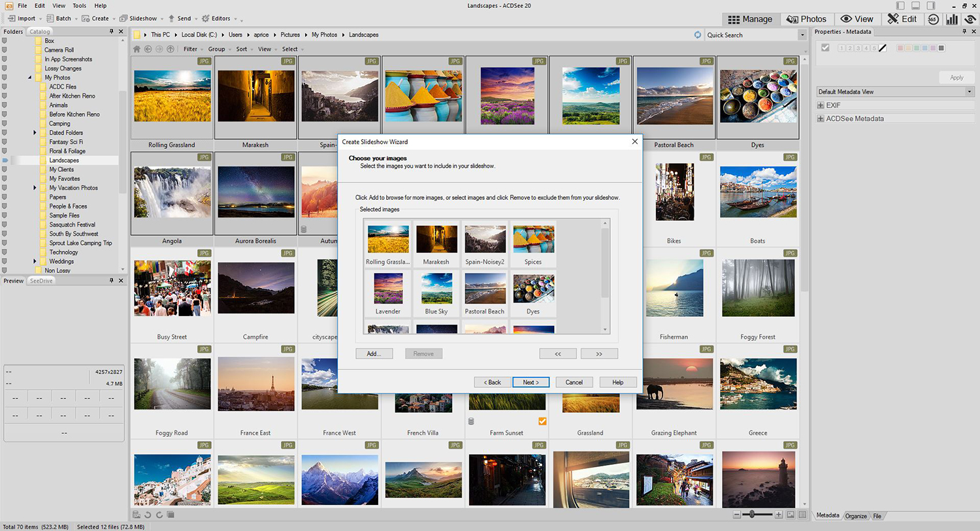The image size is (980, 531).
Task: Switch to Manage mode
Action: pos(750,19)
